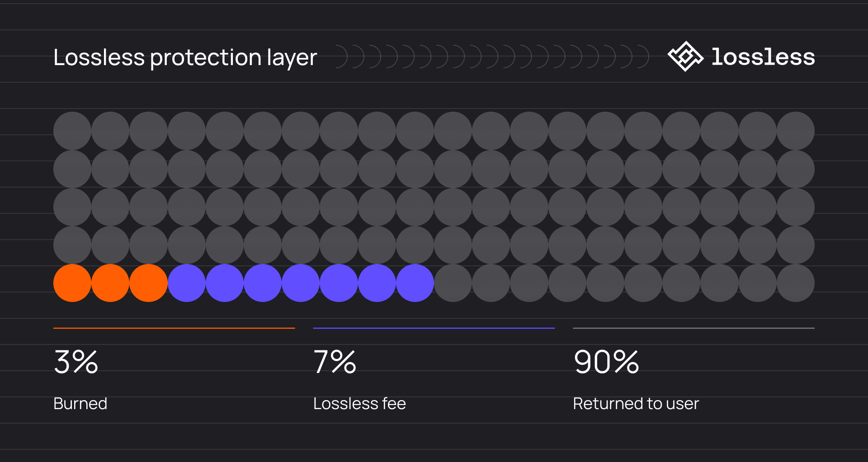Click the "Burned" label
868x462 pixels.
pos(80,403)
